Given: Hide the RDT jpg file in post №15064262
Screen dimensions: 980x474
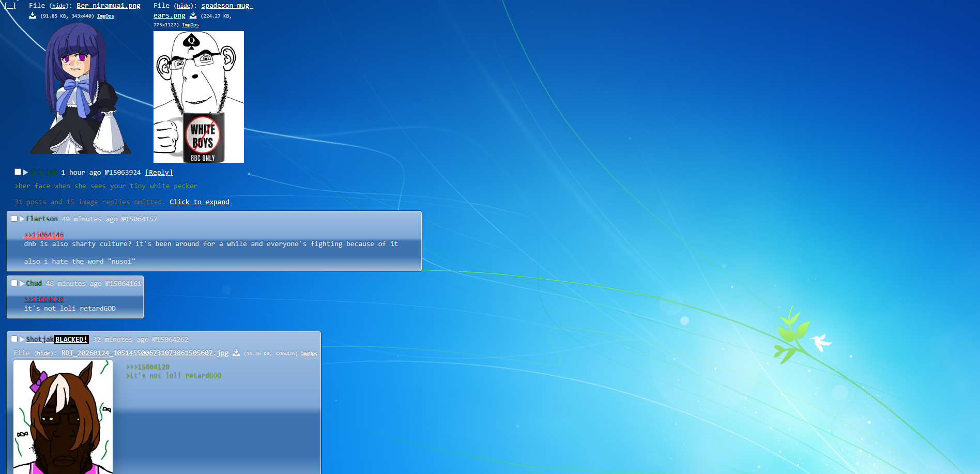Looking at the screenshot, I should click(x=43, y=354).
